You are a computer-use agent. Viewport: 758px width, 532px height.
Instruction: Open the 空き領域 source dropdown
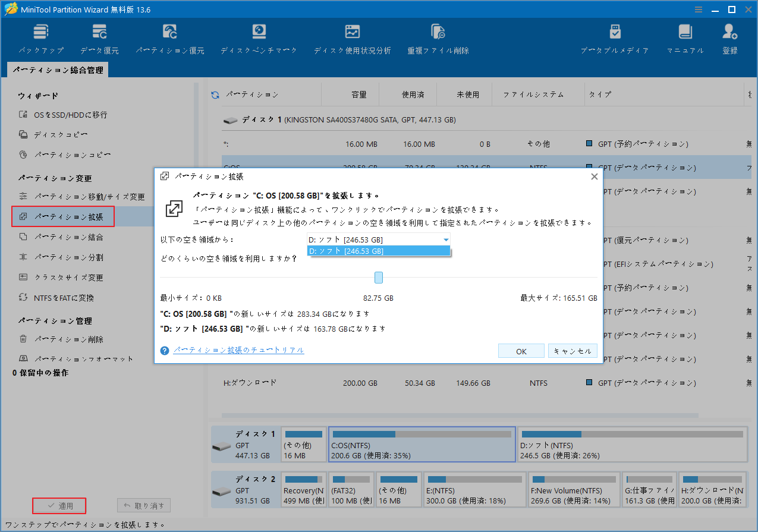pos(445,240)
